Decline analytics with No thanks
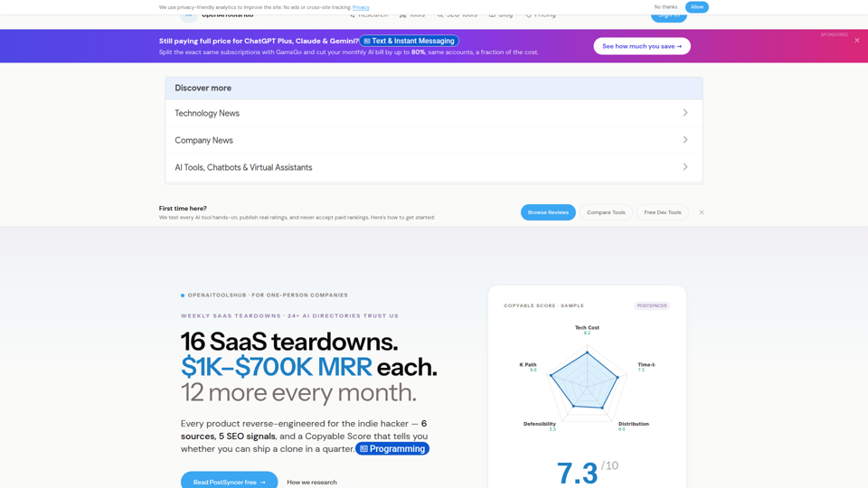 coord(665,7)
